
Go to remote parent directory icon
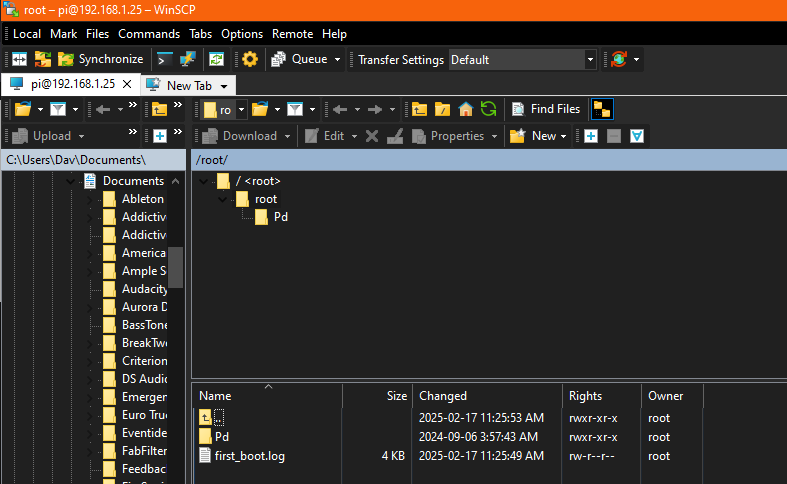419,109
